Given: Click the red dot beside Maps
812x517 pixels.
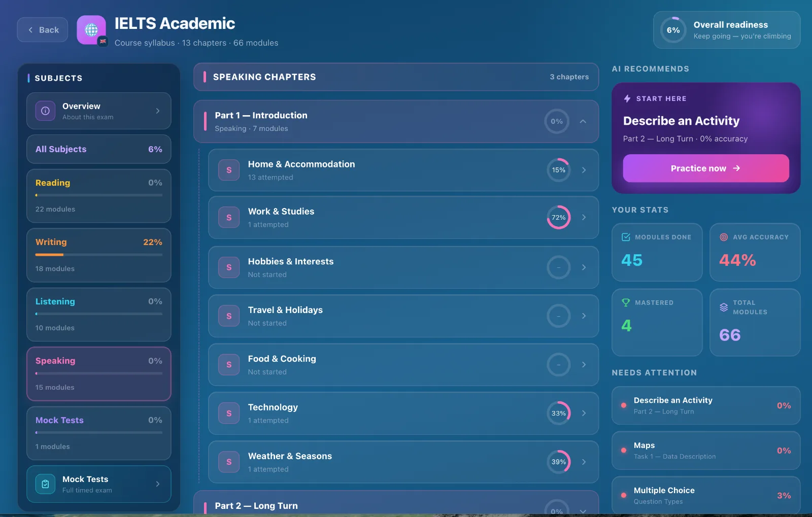Looking at the screenshot, I should (624, 451).
